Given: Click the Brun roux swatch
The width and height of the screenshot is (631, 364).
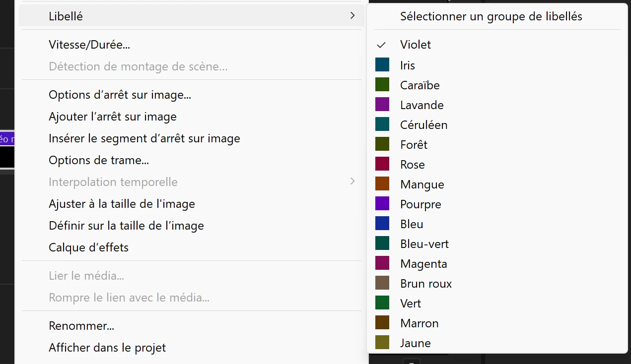Looking at the screenshot, I should coord(382,283).
